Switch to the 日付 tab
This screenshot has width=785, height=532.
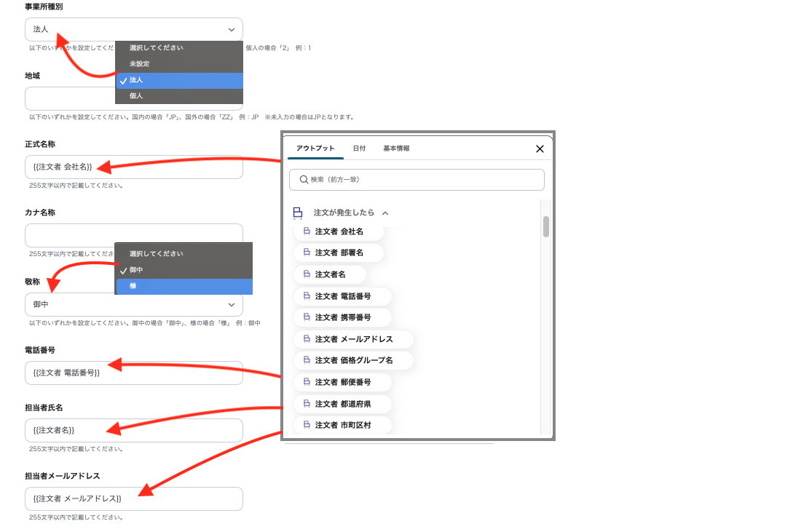pyautogui.click(x=360, y=148)
